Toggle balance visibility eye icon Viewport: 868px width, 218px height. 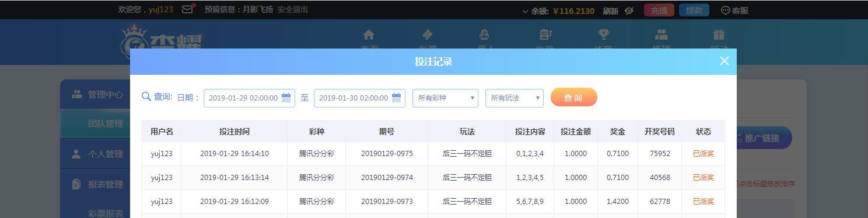[x=629, y=11]
